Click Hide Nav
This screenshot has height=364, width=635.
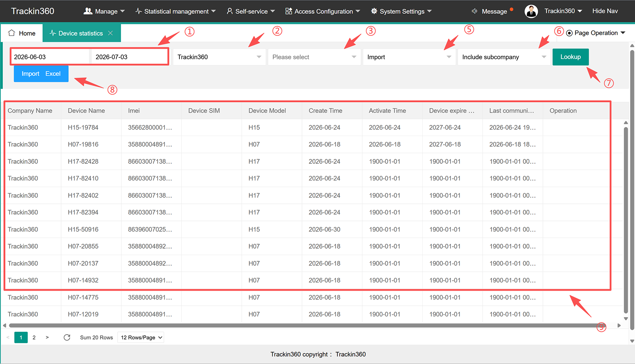click(x=605, y=11)
